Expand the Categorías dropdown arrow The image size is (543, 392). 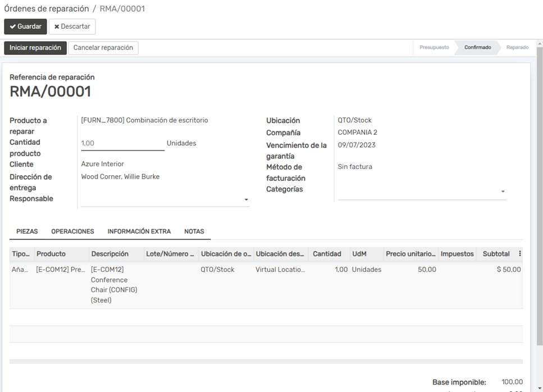point(503,192)
